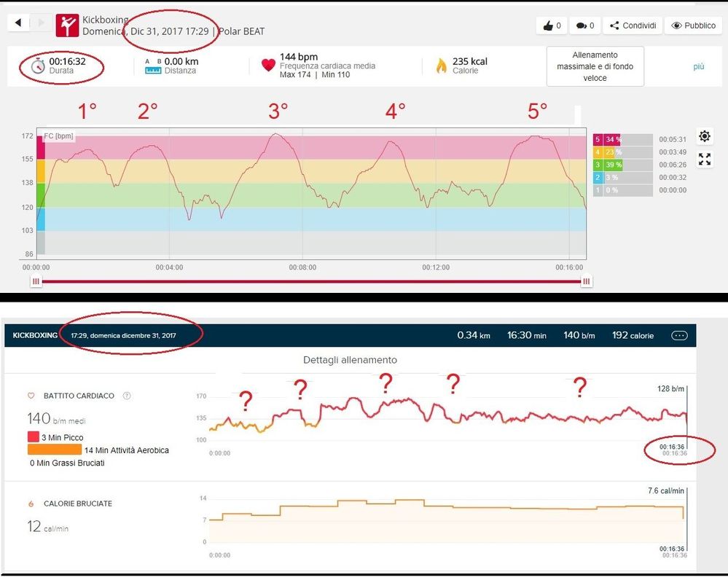The width and height of the screenshot is (728, 580).
Task: Open graph settings gear icon
Action: coord(704,136)
